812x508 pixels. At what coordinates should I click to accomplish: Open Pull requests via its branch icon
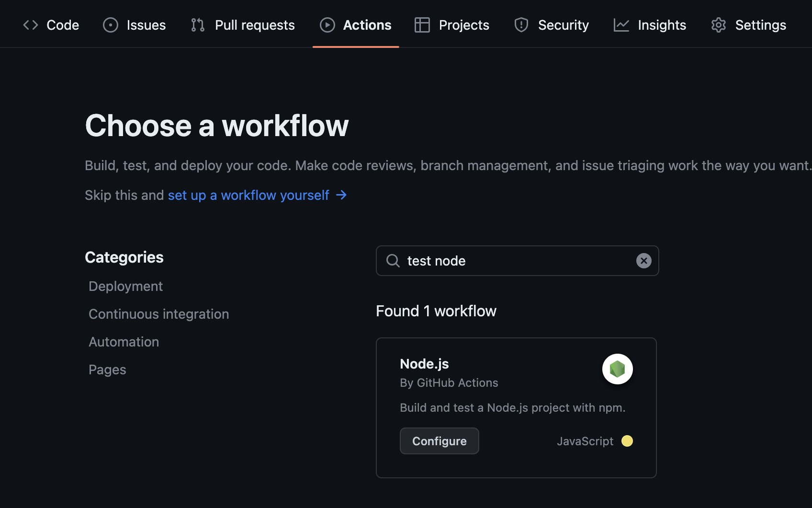[197, 24]
